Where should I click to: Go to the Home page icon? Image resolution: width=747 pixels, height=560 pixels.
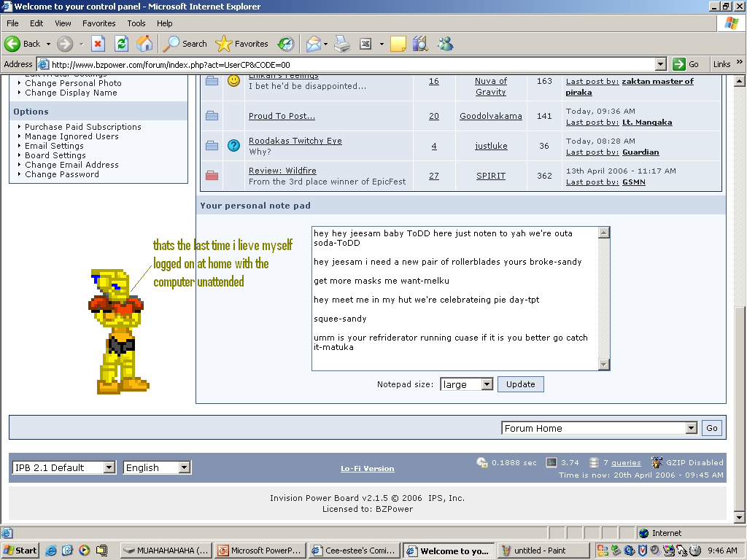pos(144,44)
